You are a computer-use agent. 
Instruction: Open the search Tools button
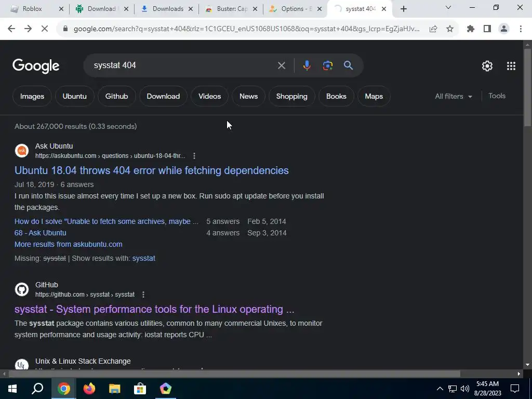[497, 96]
